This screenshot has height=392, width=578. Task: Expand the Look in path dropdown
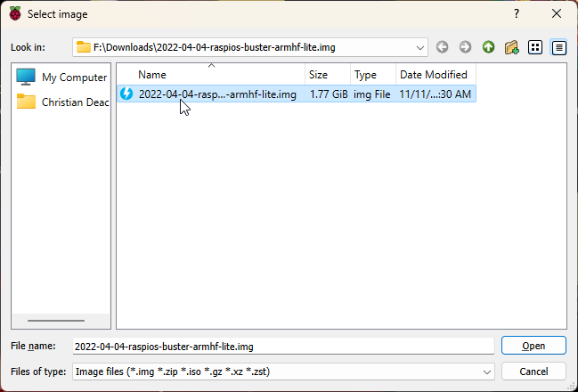[x=419, y=47]
